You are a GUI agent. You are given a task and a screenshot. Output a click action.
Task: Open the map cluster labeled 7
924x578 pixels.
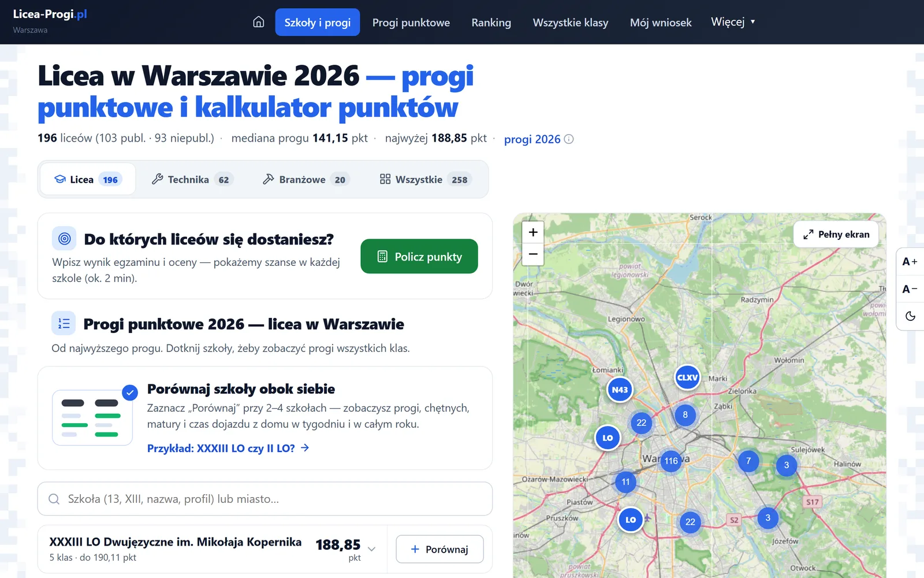748,461
